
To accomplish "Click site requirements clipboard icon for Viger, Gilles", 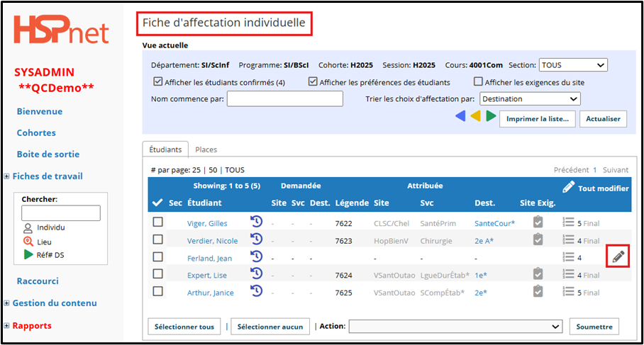I will pyautogui.click(x=538, y=222).
